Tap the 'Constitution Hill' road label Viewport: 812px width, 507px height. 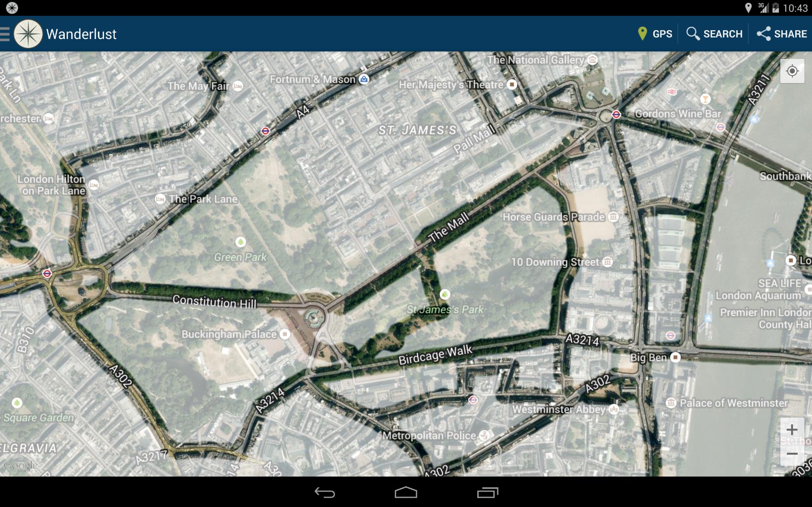click(215, 301)
